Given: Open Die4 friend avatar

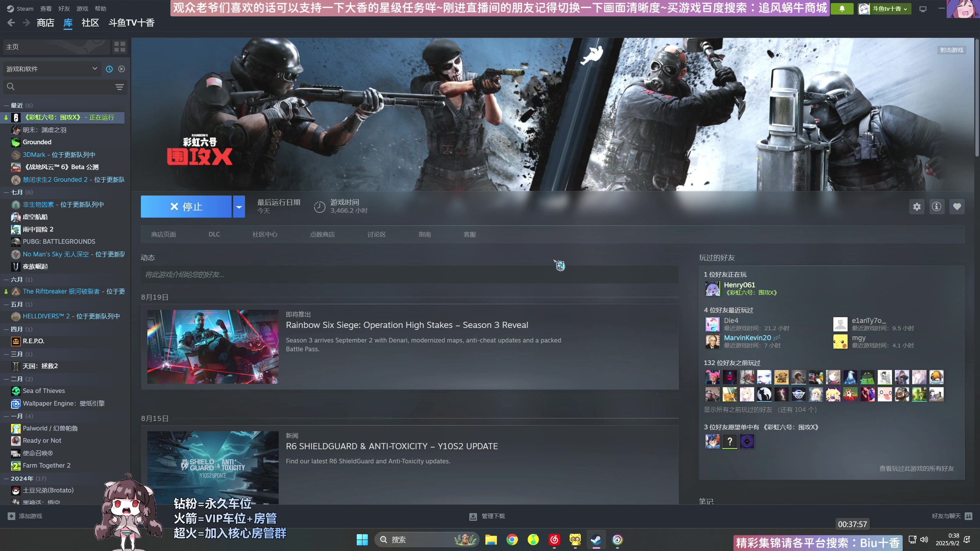Looking at the screenshot, I should (712, 324).
